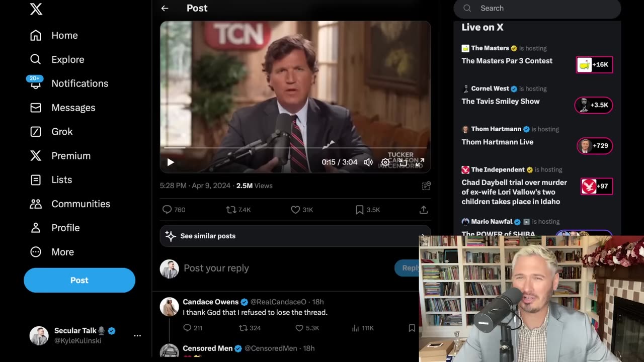Click the 5:28 PM Apr 9, 2024 timestamp
This screenshot has width=644, height=362.
pyautogui.click(x=195, y=186)
